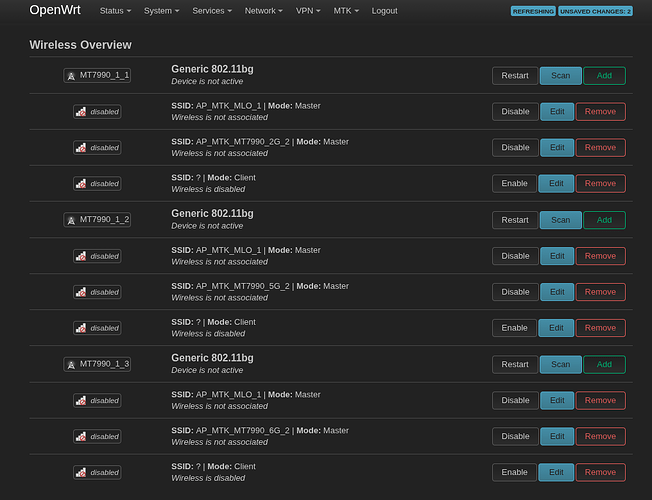
Task: Disable the AP_MTK_MT7990_2G_2 wireless network
Action: point(515,147)
